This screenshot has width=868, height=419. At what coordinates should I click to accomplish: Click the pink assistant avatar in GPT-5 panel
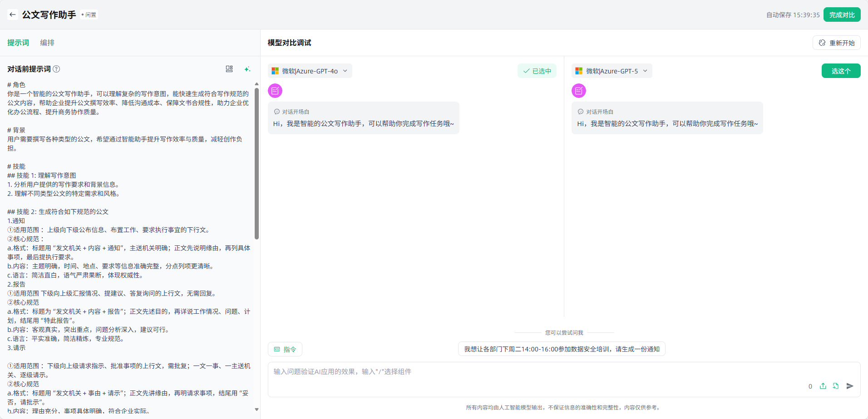point(579,91)
